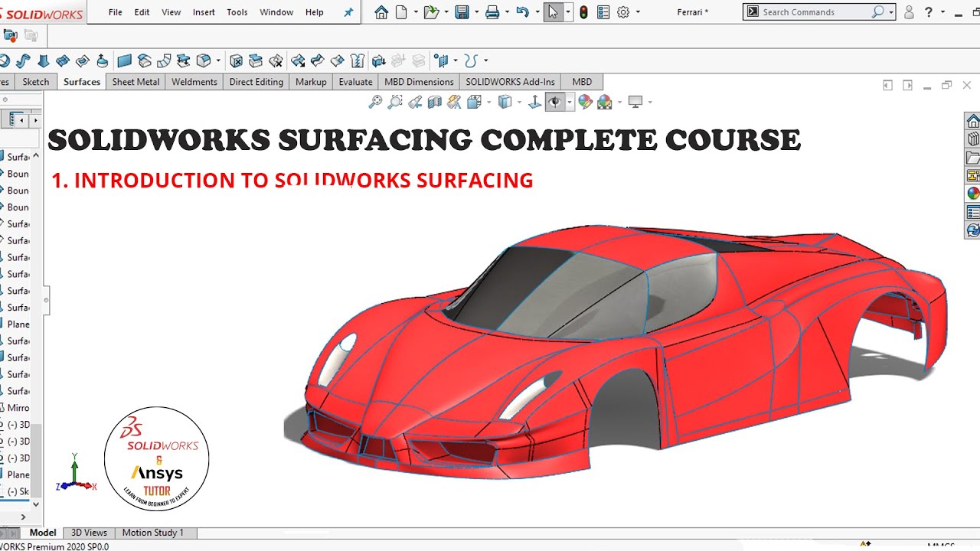This screenshot has width=980, height=551.
Task: Click Zoom to Area icon
Action: (x=395, y=102)
